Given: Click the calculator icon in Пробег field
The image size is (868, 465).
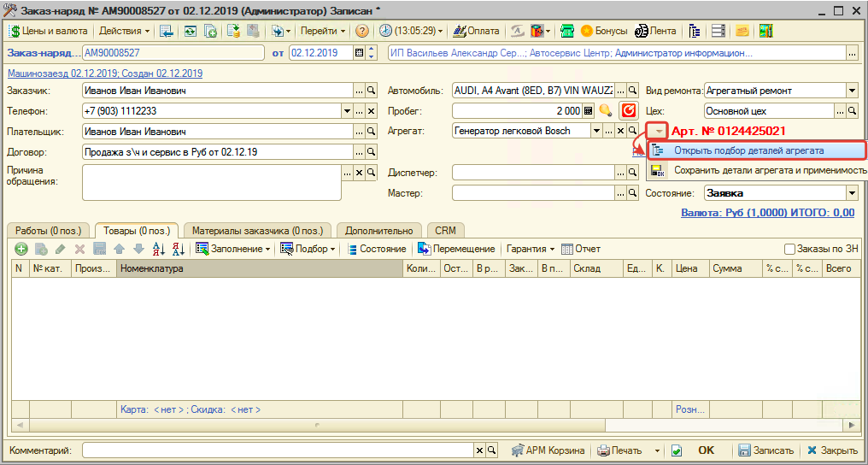Looking at the screenshot, I should pyautogui.click(x=589, y=111).
